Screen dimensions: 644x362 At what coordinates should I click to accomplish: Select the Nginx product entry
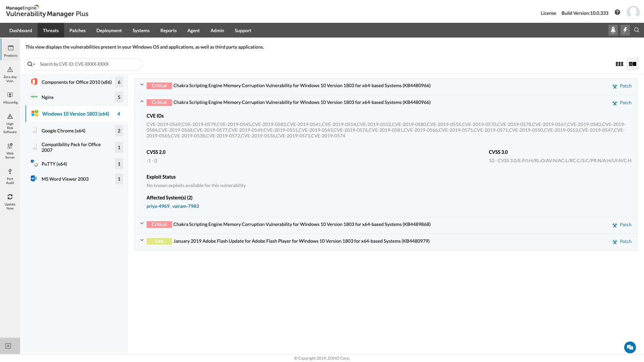76,97
